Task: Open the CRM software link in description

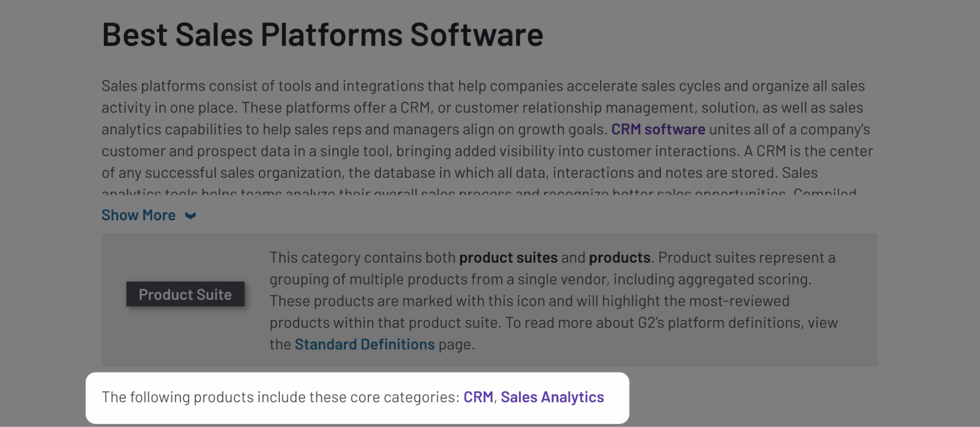Action: point(658,129)
